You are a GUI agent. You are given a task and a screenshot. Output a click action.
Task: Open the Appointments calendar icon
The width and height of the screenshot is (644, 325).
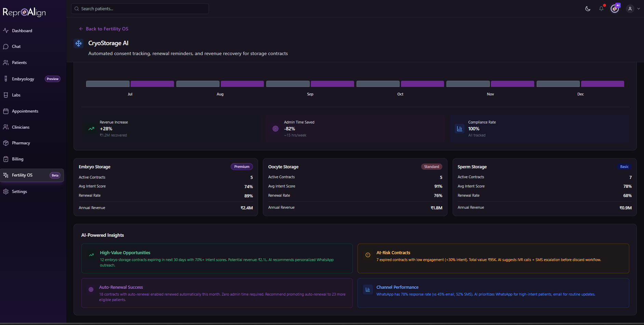click(x=6, y=111)
